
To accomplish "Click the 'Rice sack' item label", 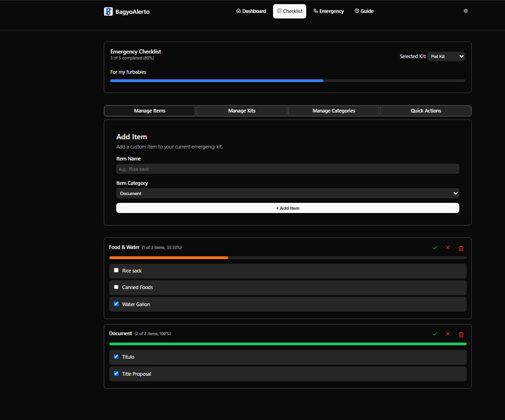I will click(x=132, y=271).
